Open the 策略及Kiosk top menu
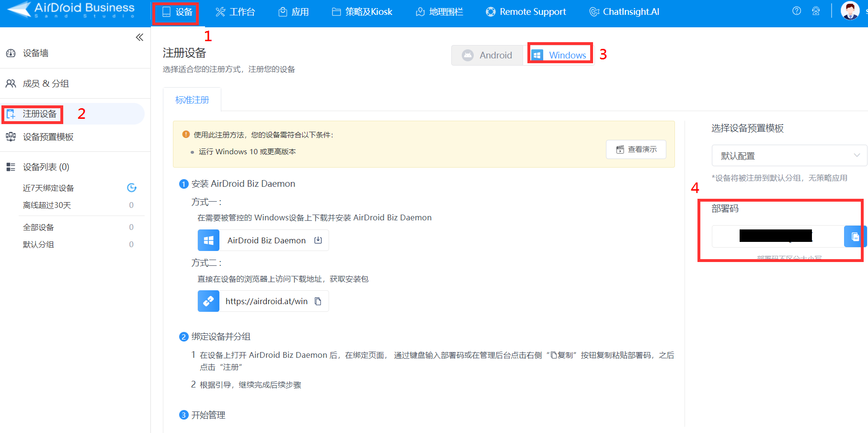Screen dimensions: 868x433 [362, 12]
